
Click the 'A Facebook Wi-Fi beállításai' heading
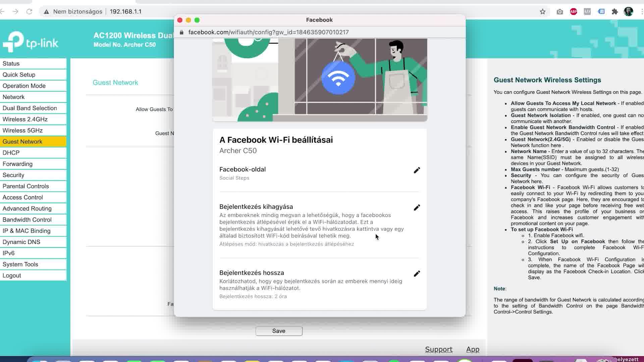pos(276,140)
